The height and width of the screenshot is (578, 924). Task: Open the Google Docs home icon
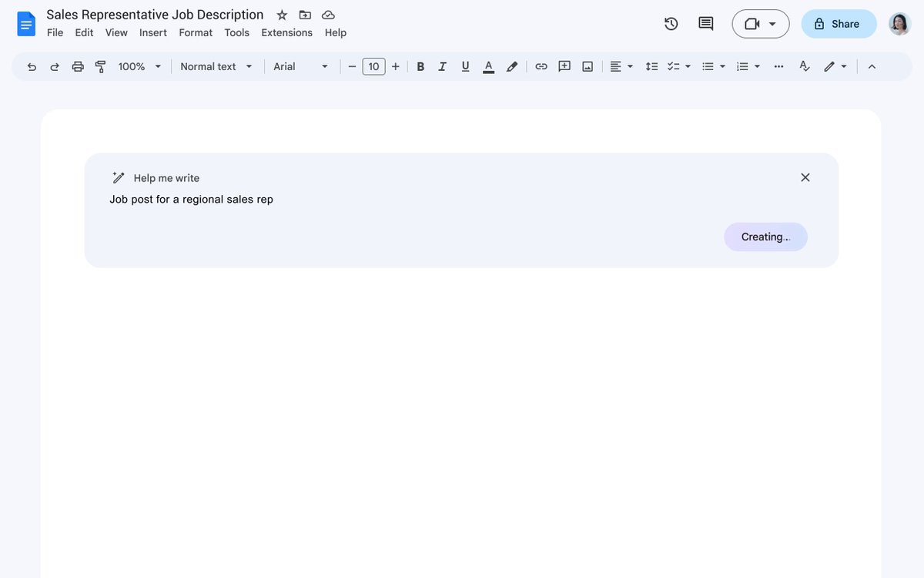point(26,24)
